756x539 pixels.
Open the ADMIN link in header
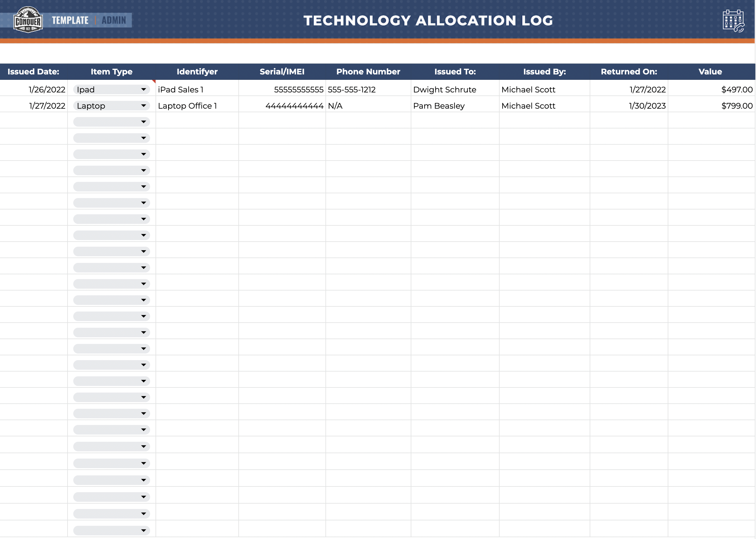[114, 20]
